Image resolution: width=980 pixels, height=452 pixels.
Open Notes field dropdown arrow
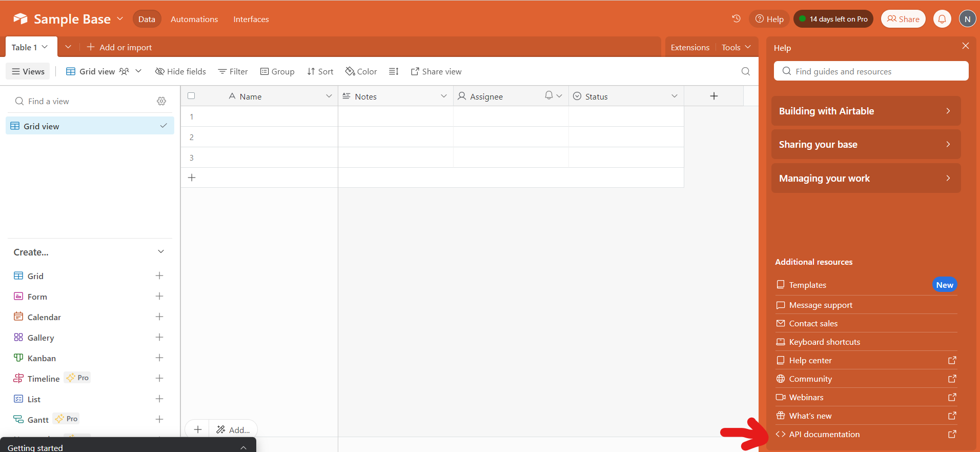pos(444,96)
